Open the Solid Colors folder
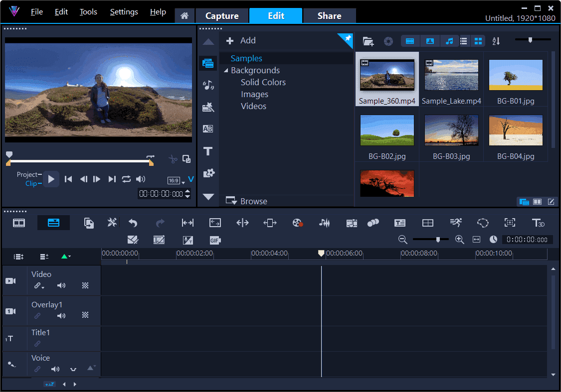This screenshot has height=392, width=561. [263, 82]
